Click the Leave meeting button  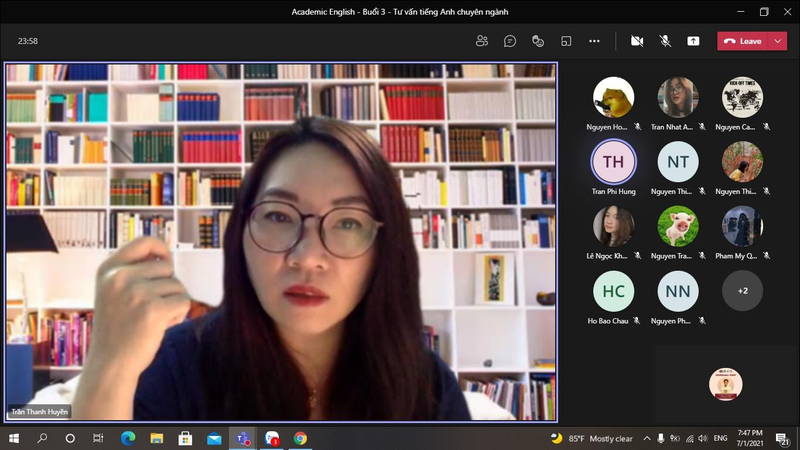pyautogui.click(x=744, y=41)
